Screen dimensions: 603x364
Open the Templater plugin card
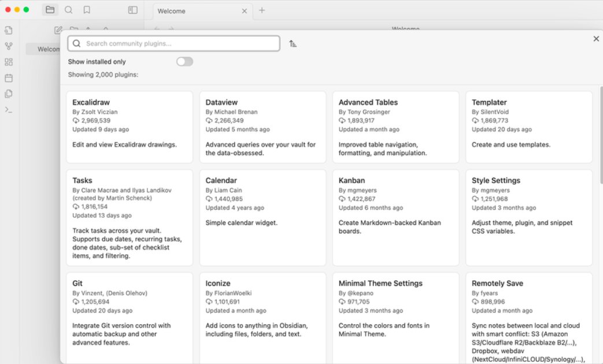click(529, 127)
